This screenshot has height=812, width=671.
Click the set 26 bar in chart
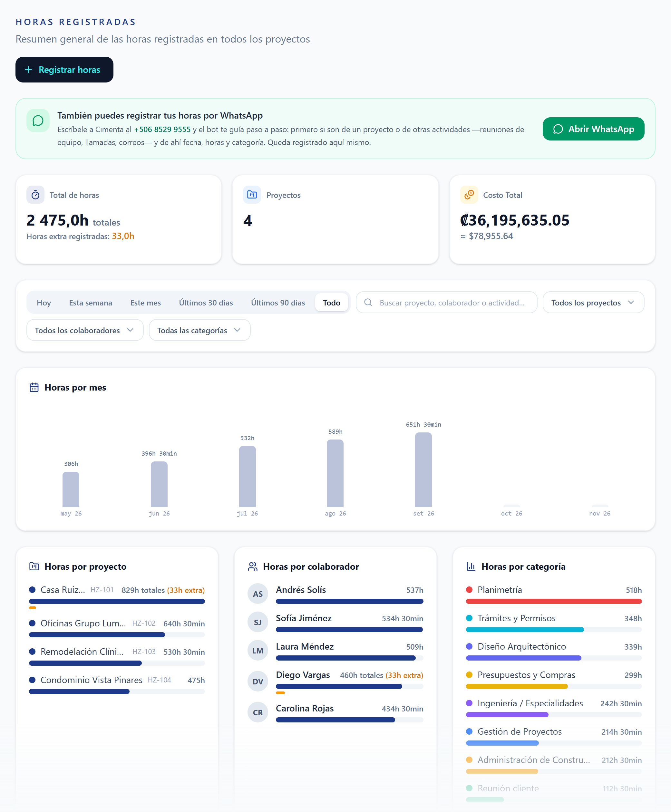423,469
